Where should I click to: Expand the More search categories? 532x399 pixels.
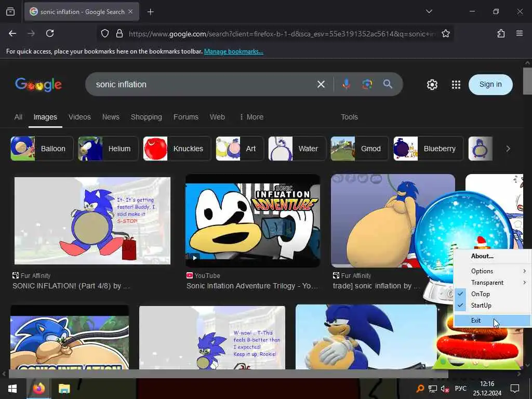coord(251,117)
